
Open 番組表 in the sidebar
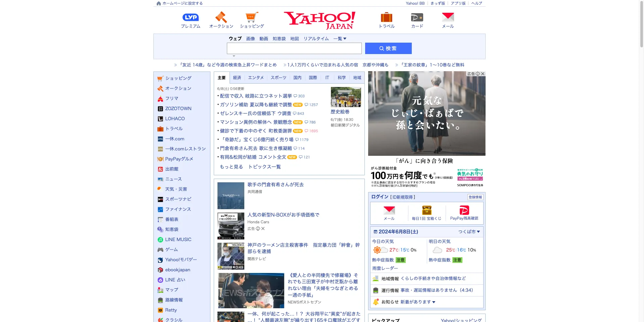[x=172, y=220]
